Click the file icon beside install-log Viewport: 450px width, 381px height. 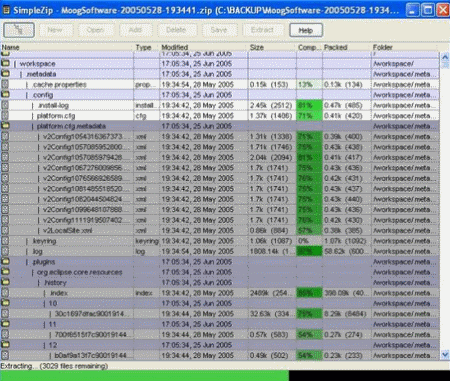[x=5, y=105]
